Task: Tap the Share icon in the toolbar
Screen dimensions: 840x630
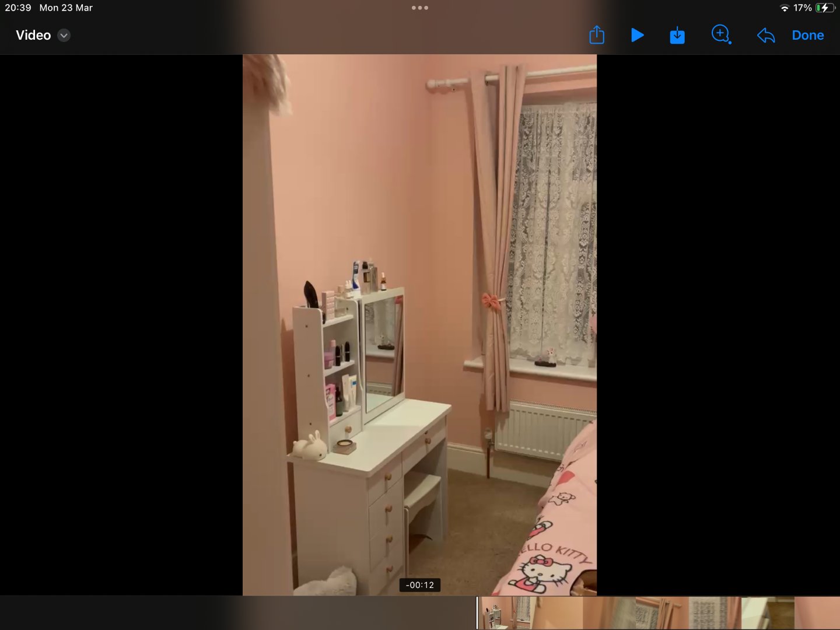Action: (x=597, y=35)
